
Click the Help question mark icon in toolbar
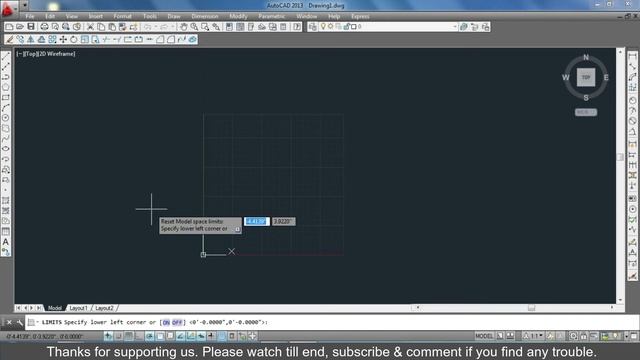click(297, 27)
